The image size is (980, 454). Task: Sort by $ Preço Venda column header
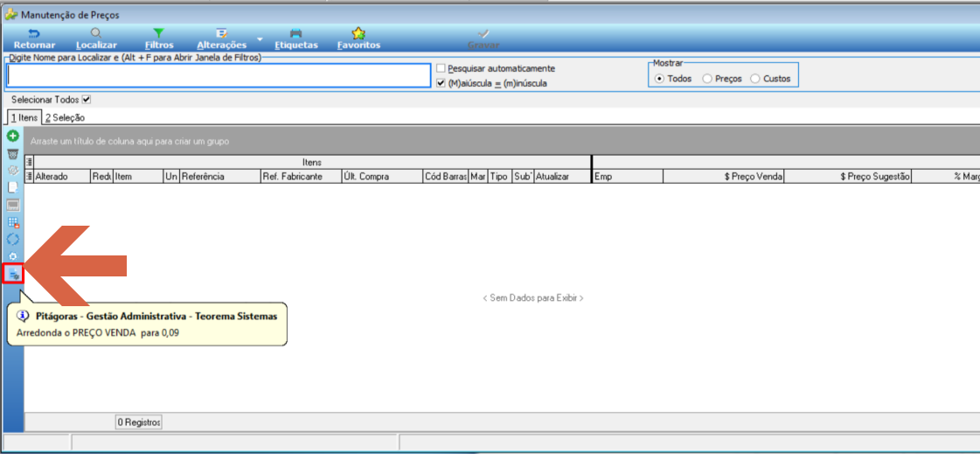[723, 177]
